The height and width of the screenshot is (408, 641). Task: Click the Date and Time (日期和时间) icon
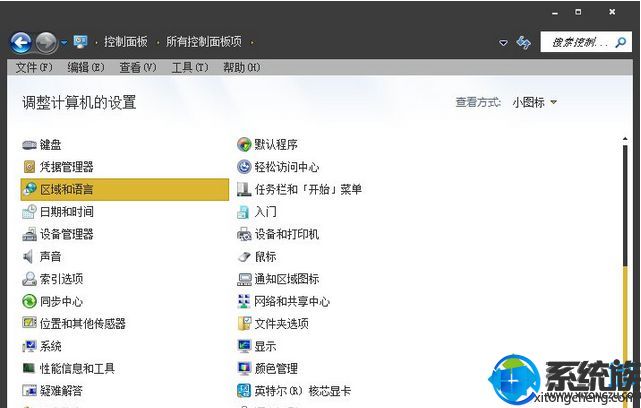(29, 211)
